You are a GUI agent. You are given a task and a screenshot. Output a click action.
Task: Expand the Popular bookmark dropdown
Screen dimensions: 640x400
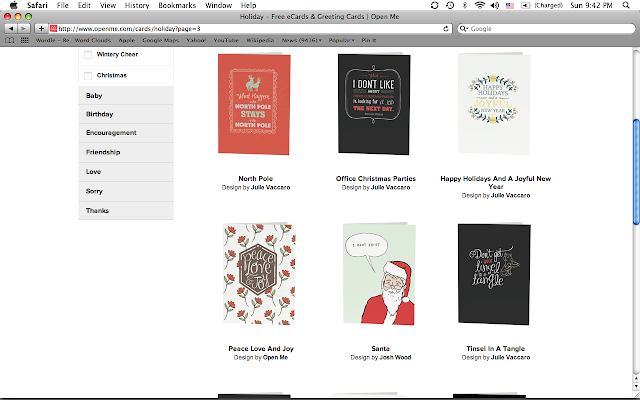pyautogui.click(x=342, y=40)
